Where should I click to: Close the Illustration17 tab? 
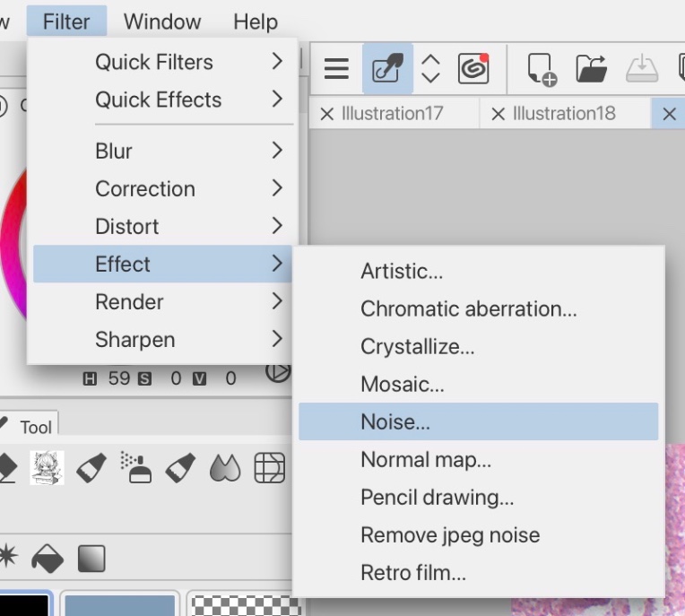click(x=326, y=114)
